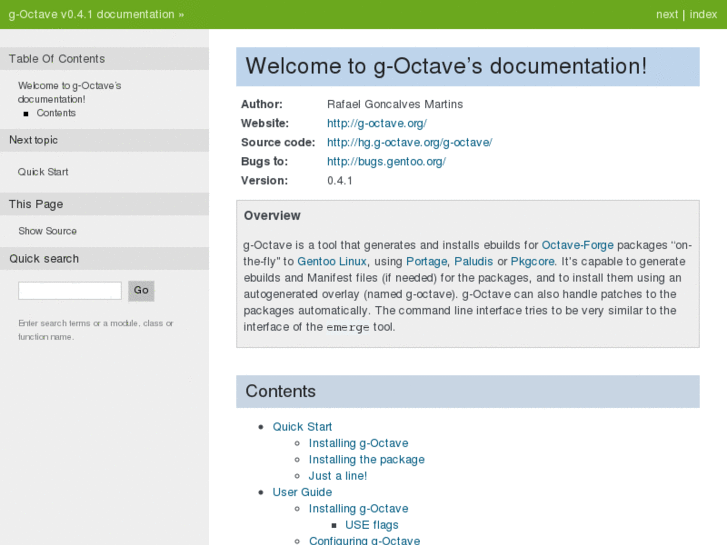
Task: Open 'Installing the package' contents entry
Action: (x=366, y=460)
